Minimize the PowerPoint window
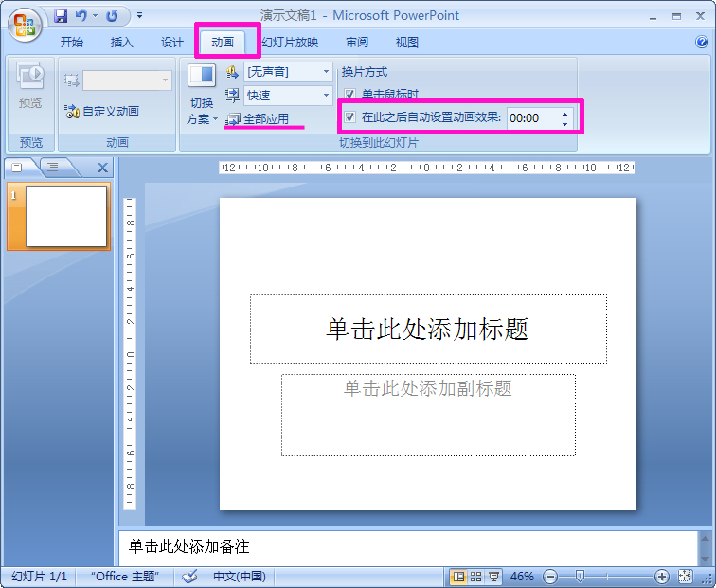This screenshot has height=588, width=716. point(653,16)
